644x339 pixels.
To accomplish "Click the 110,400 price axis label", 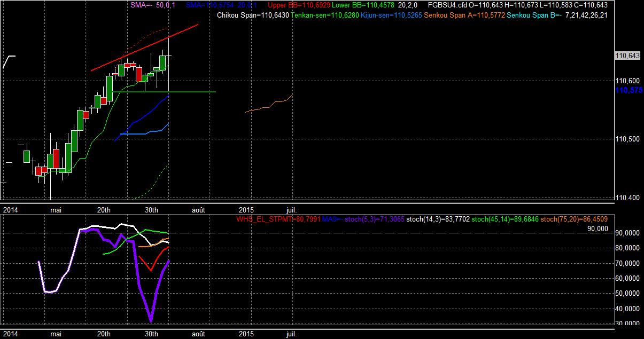I will coord(627,198).
